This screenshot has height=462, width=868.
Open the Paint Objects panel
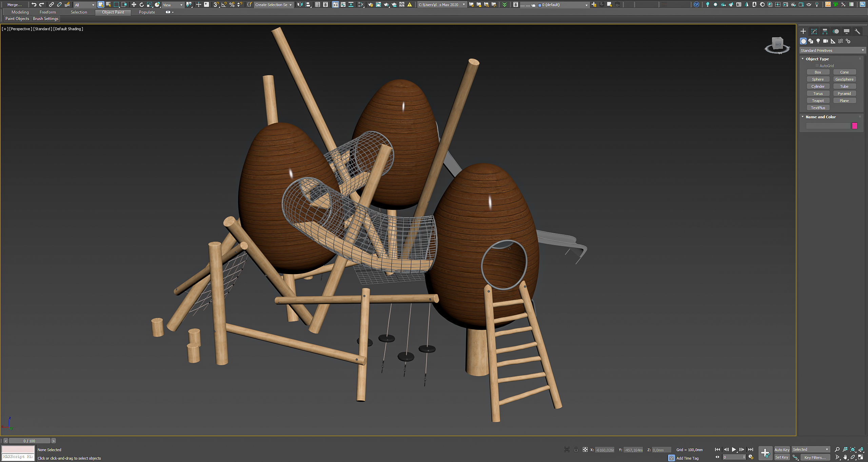(x=17, y=19)
